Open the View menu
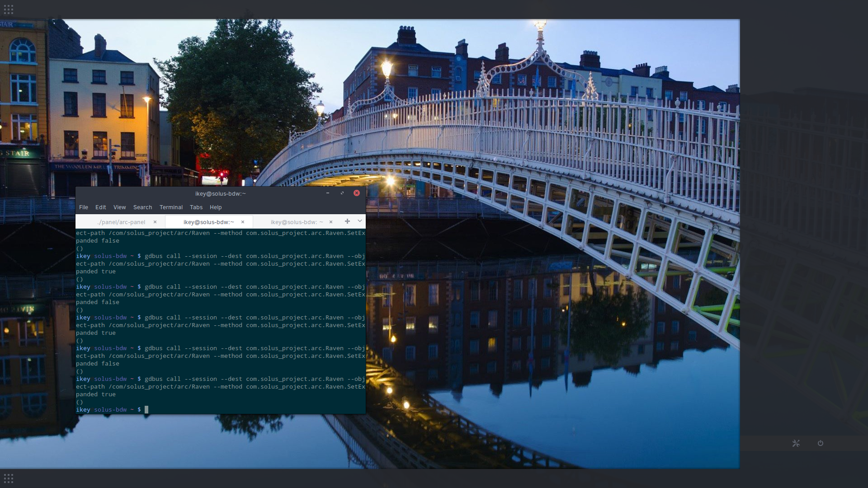 pyautogui.click(x=119, y=207)
